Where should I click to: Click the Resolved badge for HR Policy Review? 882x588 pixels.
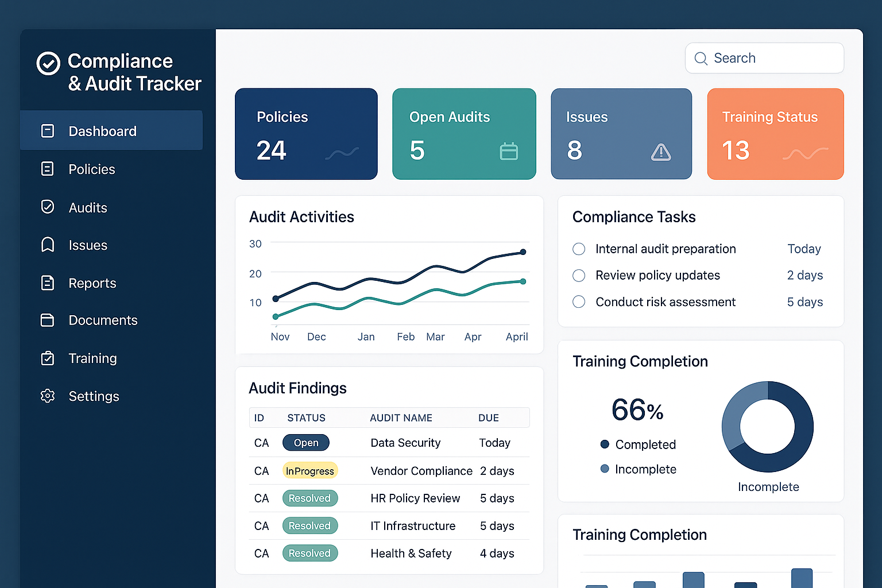click(310, 498)
